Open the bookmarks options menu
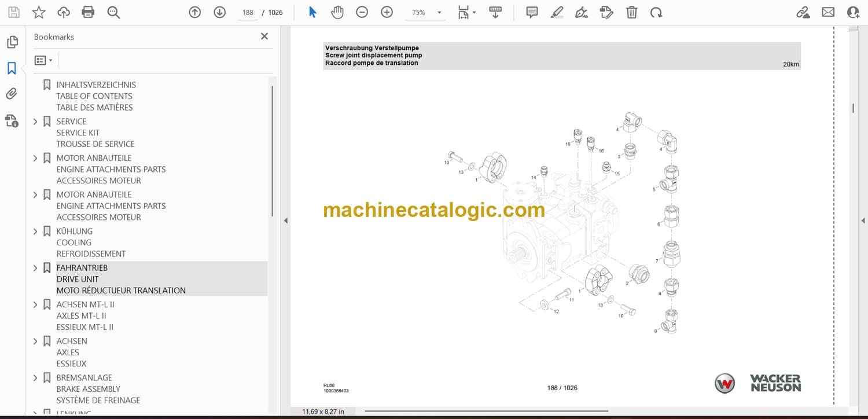The image size is (868, 419). (43, 60)
